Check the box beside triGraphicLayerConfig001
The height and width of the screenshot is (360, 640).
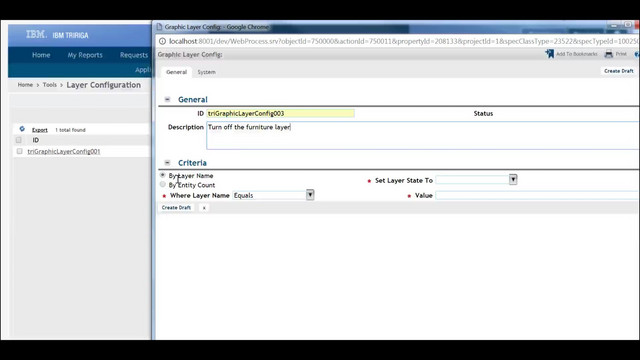point(19,151)
